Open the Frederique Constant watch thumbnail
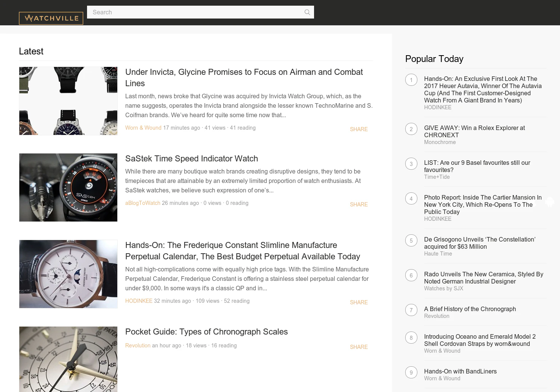Viewport: 560px width, 392px height. tap(68, 274)
